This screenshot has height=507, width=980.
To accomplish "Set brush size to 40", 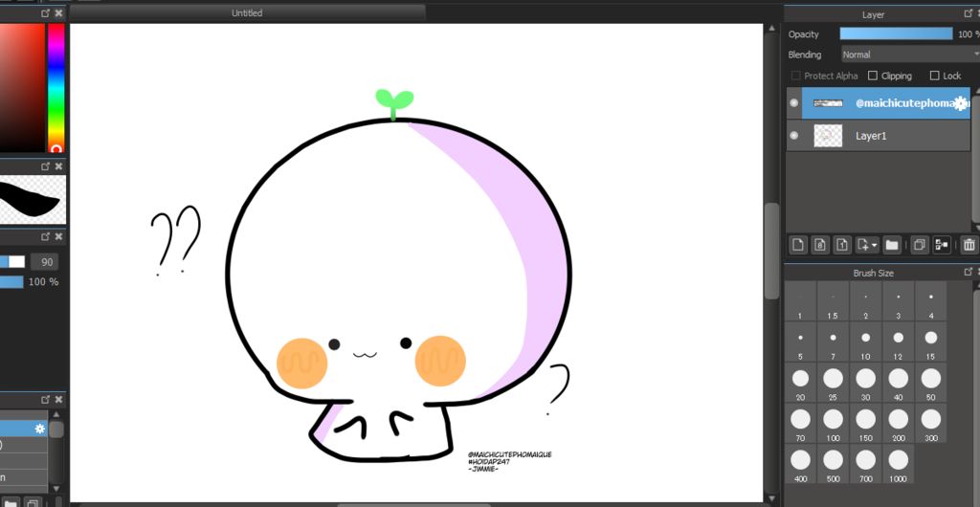I will (x=898, y=383).
